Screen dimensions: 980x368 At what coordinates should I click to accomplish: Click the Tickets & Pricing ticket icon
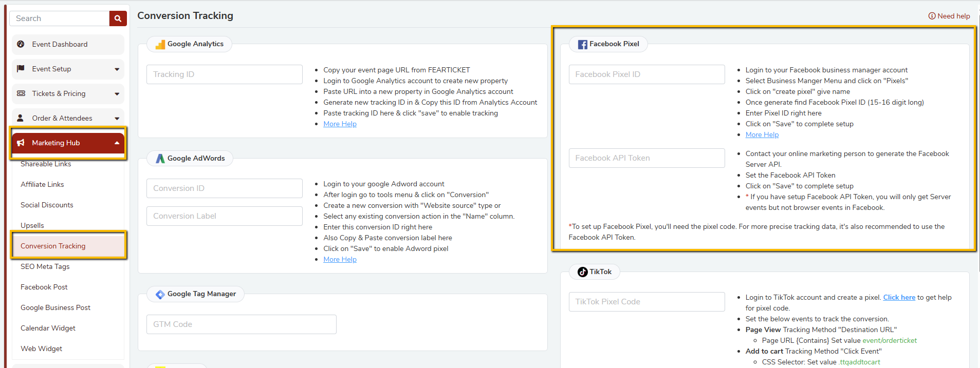(x=21, y=93)
